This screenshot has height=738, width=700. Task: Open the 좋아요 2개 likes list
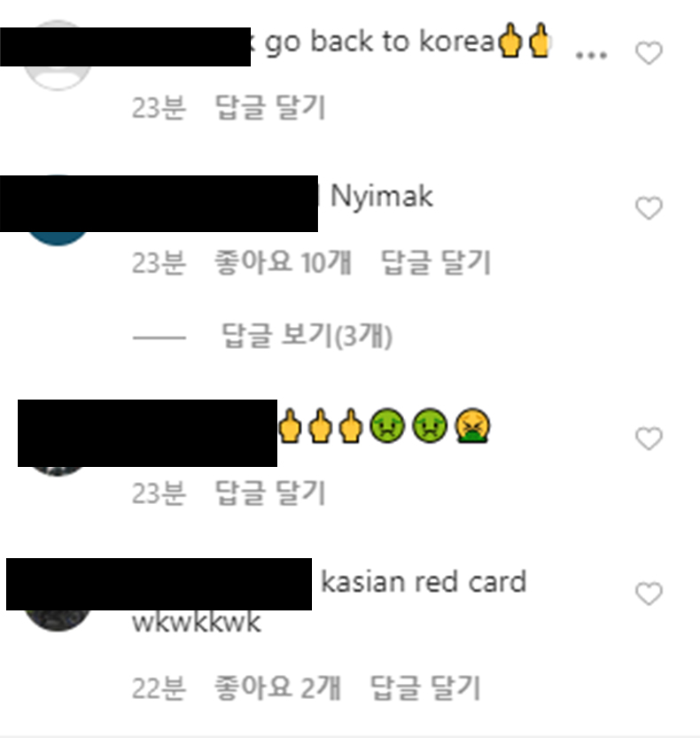tap(277, 688)
